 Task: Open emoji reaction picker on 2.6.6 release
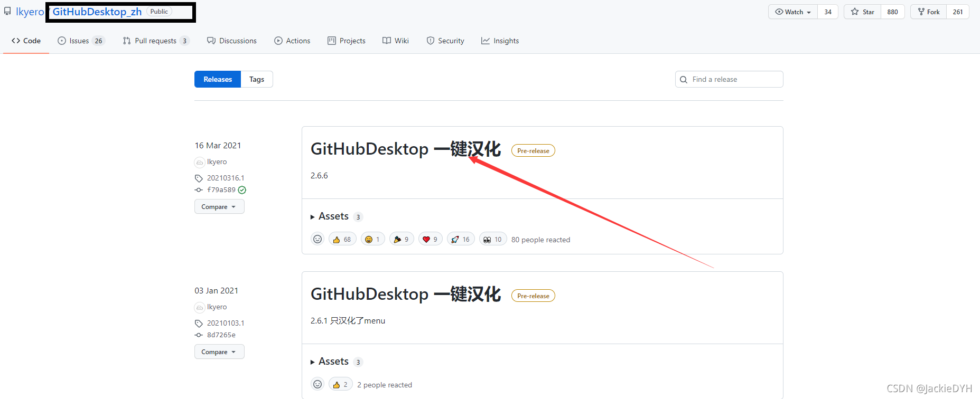click(x=318, y=239)
